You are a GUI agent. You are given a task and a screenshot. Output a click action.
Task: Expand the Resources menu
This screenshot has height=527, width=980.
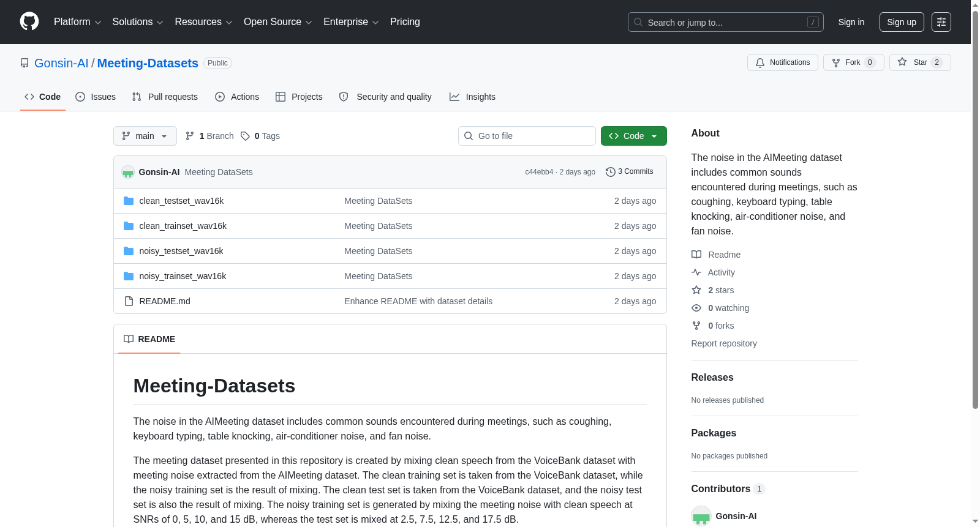(203, 22)
